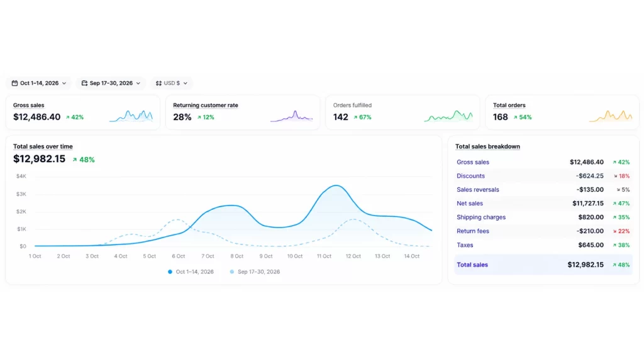Open the Returning customer rate card title

[x=206, y=105]
